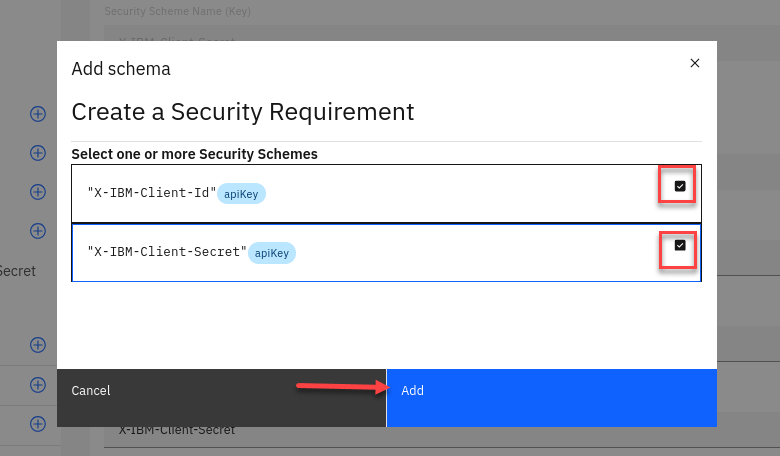Click the apiKey tag beside X-IBM-Client-Secret
Image resolution: width=780 pixels, height=456 pixels.
[272, 253]
